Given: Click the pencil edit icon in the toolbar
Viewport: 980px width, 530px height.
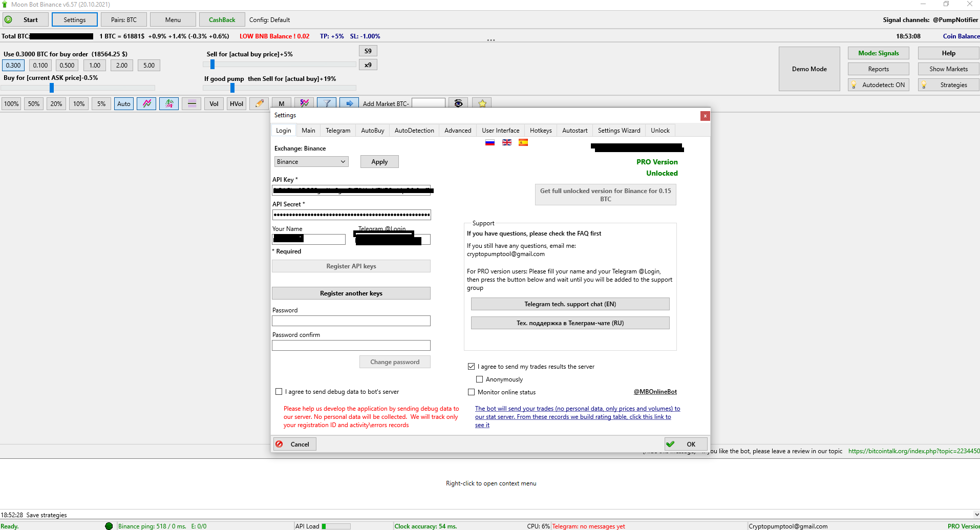Looking at the screenshot, I should point(260,103).
